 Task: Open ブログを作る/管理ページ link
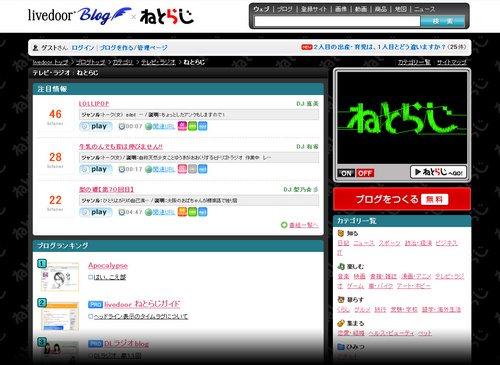click(134, 48)
